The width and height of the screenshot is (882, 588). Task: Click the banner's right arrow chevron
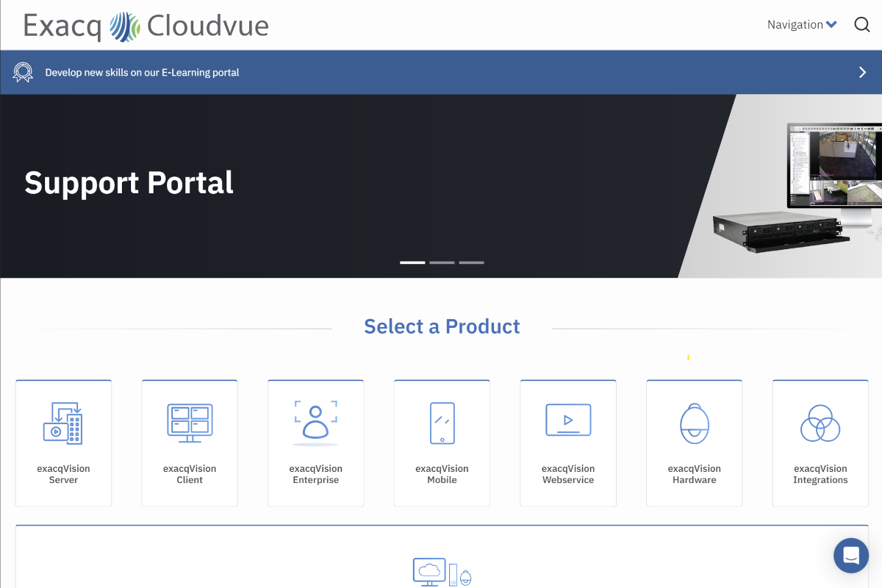coord(863,72)
